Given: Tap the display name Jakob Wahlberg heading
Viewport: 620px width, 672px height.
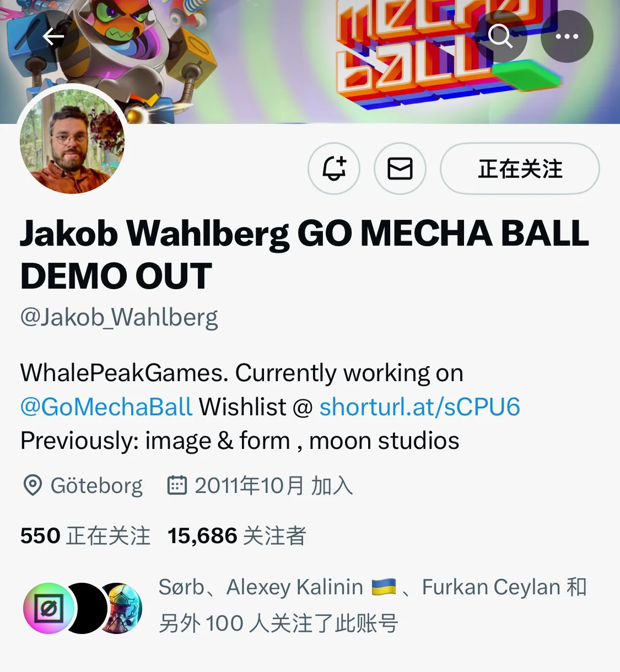Looking at the screenshot, I should [305, 254].
